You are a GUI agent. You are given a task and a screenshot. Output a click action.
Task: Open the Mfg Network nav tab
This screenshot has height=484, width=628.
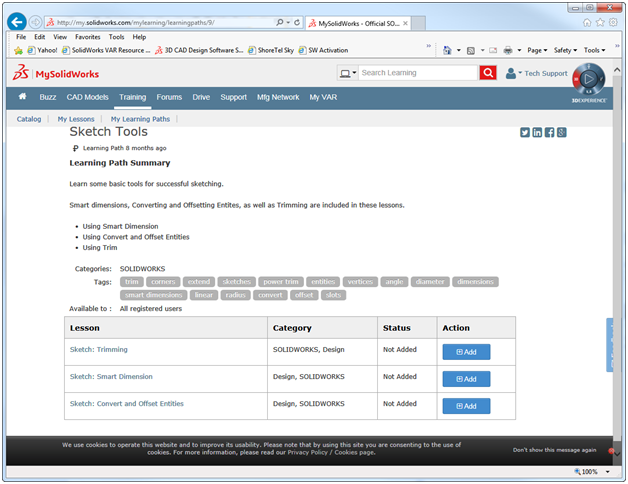tap(278, 97)
